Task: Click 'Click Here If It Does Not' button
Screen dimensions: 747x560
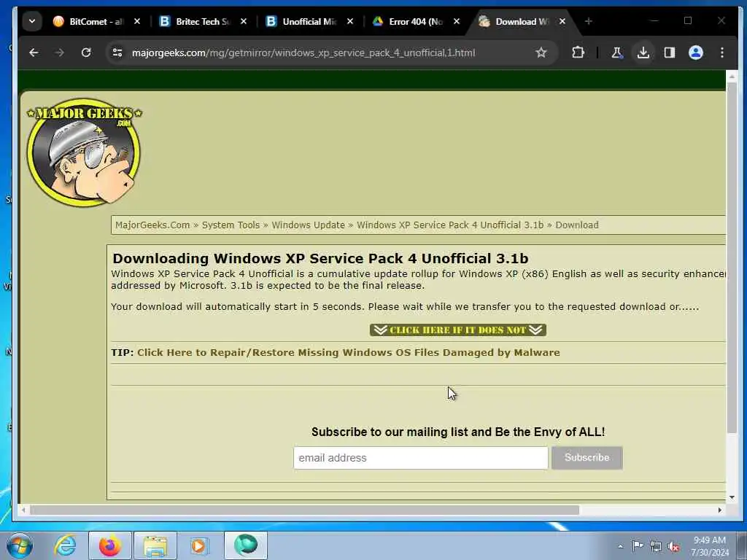Action: coord(458,330)
